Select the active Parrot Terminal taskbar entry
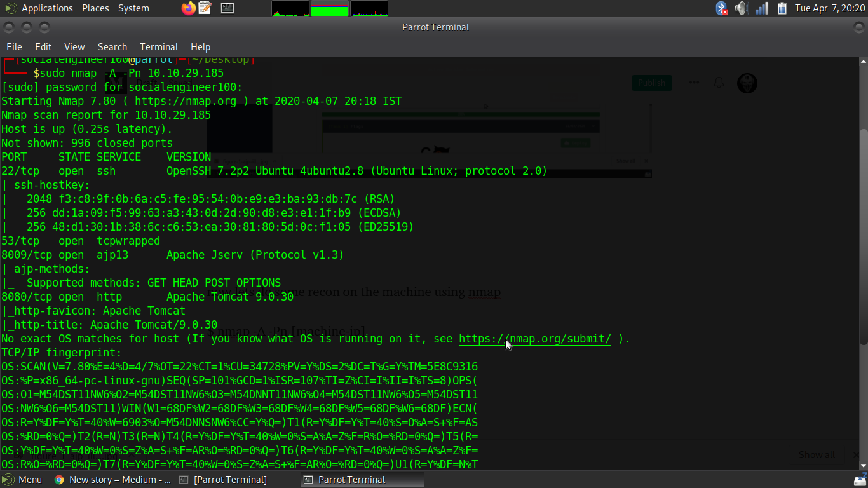The height and width of the screenshot is (488, 868). tap(361, 480)
